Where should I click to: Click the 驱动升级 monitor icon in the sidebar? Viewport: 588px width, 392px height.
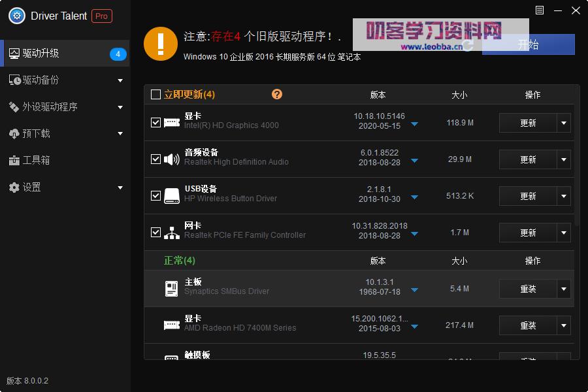pyautogui.click(x=14, y=54)
